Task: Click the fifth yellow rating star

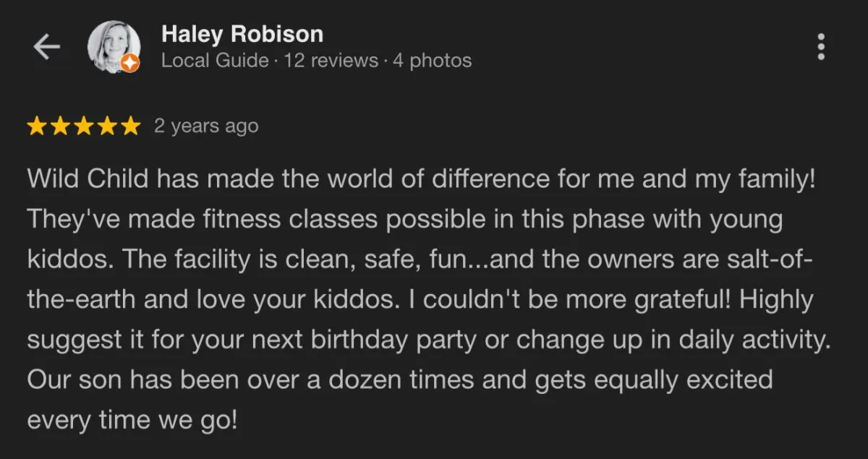Action: pyautogui.click(x=129, y=126)
